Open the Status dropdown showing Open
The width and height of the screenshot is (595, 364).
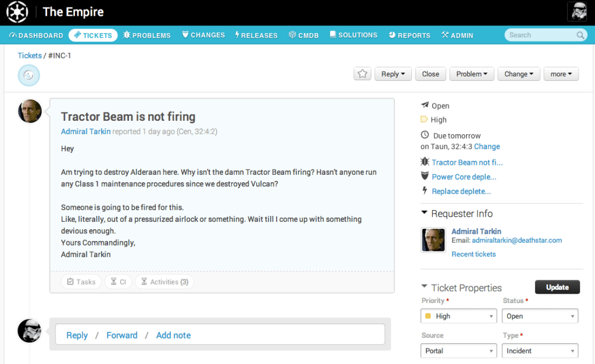pos(540,316)
